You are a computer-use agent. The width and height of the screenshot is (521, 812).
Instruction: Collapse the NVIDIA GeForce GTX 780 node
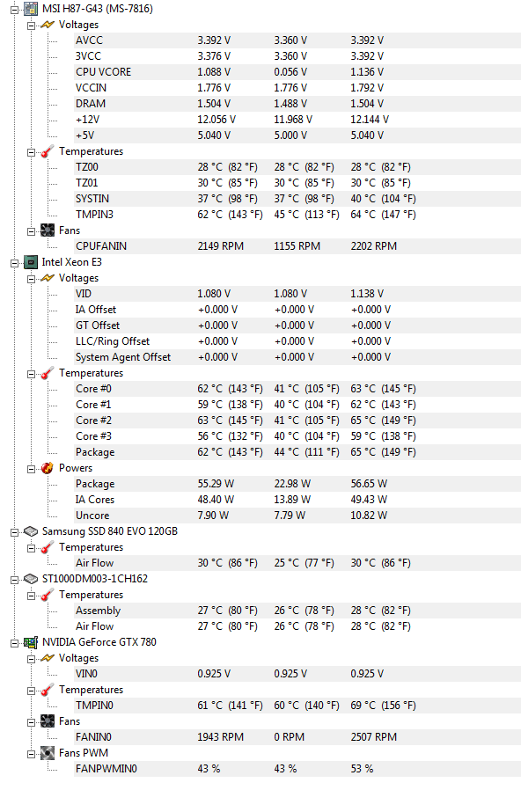point(14,643)
